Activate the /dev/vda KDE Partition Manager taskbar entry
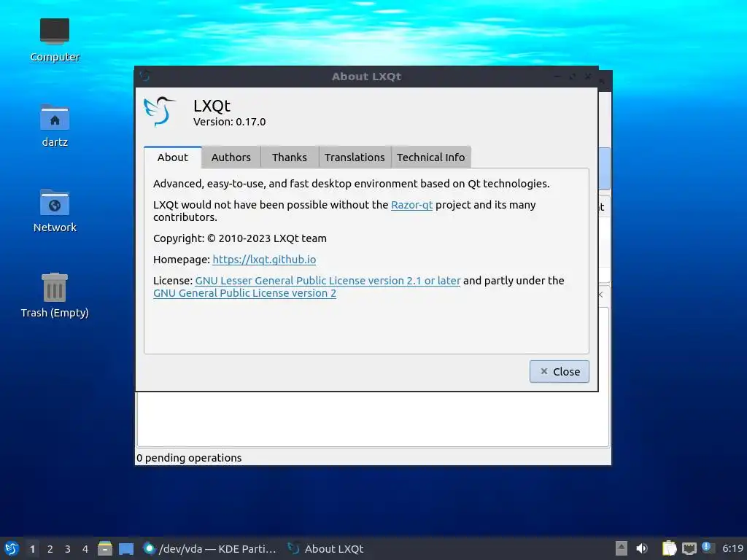The width and height of the screenshot is (747, 560). point(209,548)
